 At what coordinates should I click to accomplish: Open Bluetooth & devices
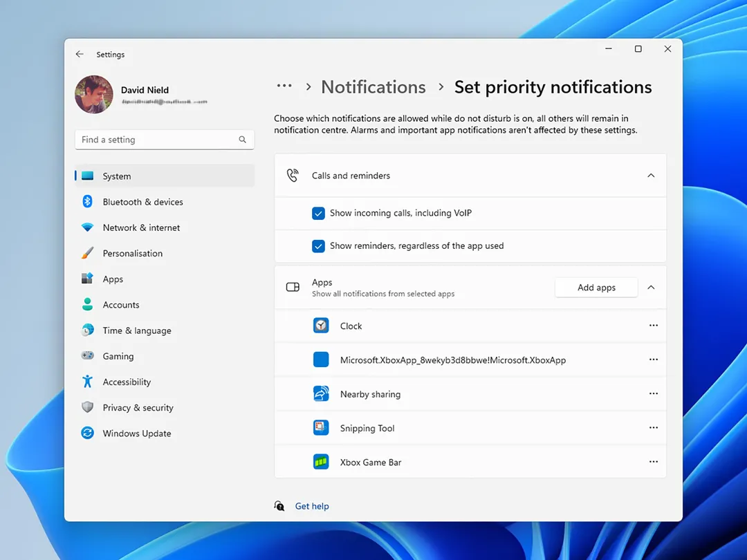(x=165, y=202)
